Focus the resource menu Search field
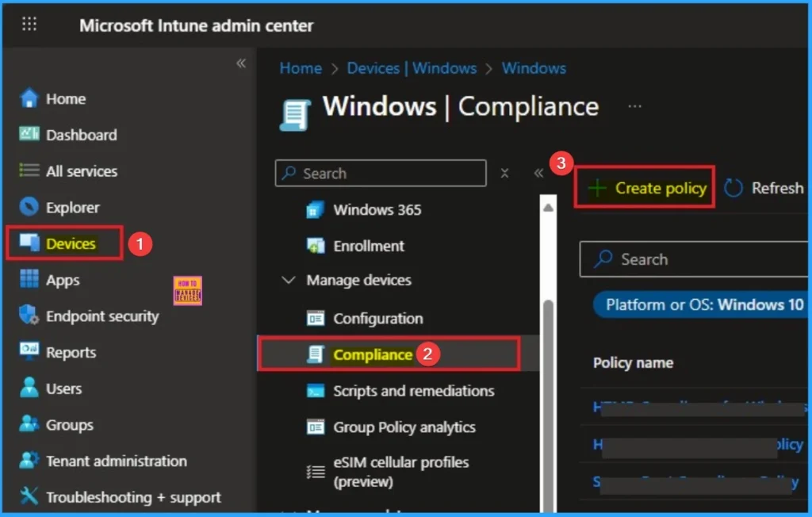The width and height of the screenshot is (812, 517). coord(381,173)
